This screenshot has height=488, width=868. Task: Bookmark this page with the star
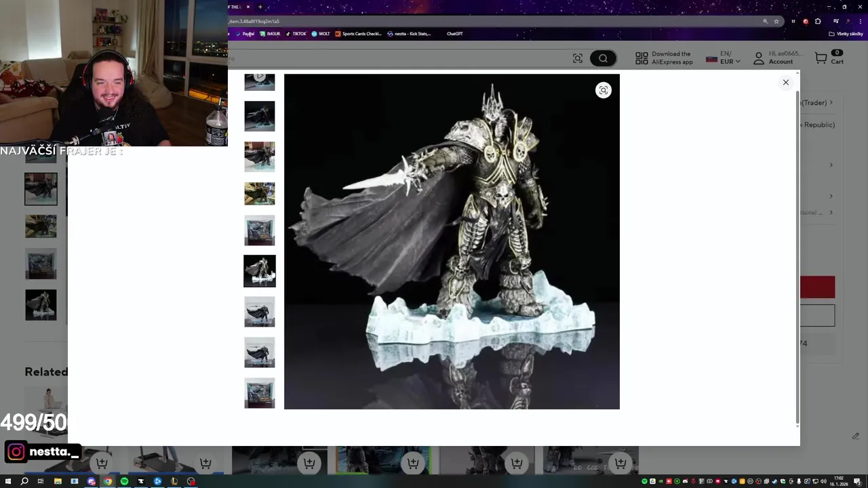pyautogui.click(x=776, y=21)
